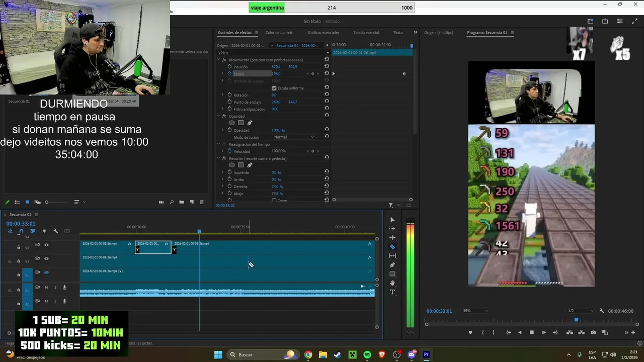Image resolution: width=644 pixels, height=362 pixels.
Task: Click Program monitor scrubber playhead
Action: click(x=576, y=320)
